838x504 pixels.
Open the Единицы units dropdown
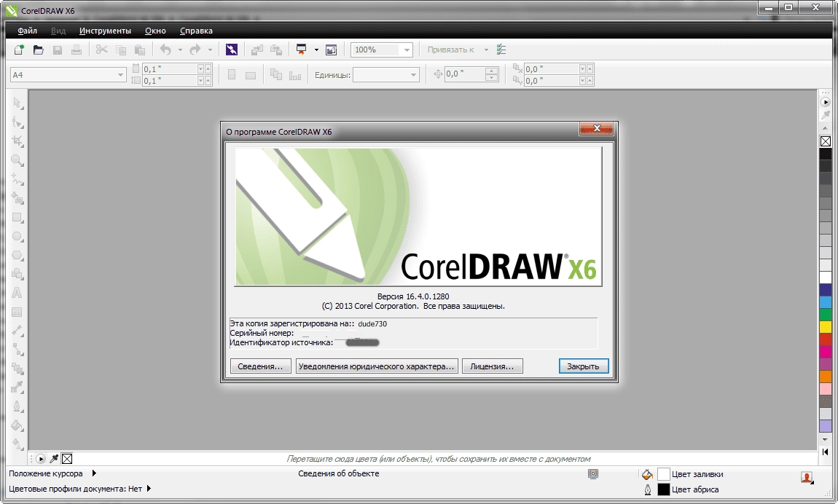pyautogui.click(x=413, y=75)
